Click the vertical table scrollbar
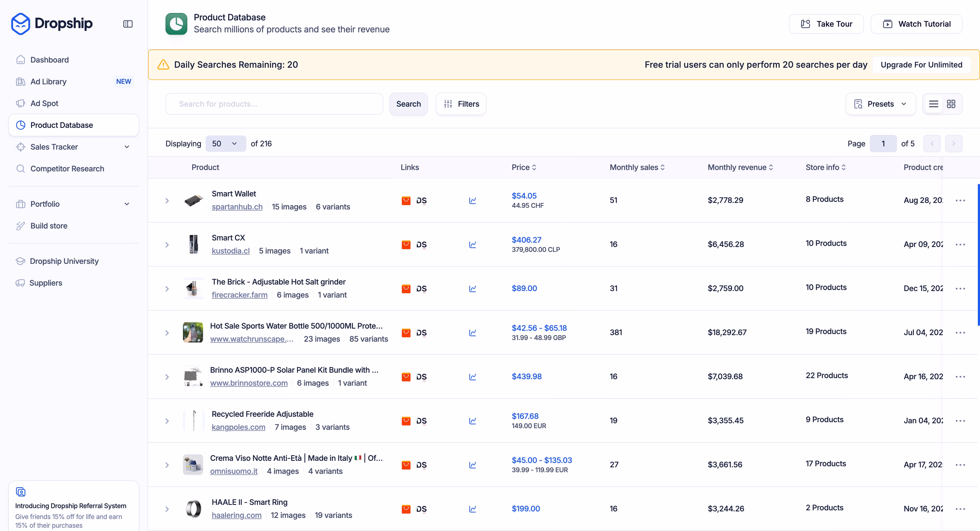The image size is (980, 531). (978, 255)
